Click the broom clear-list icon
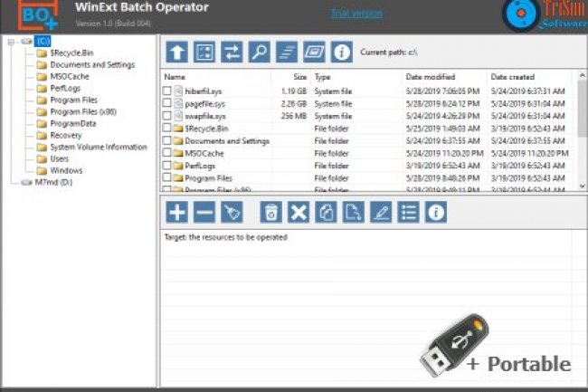The height and width of the screenshot is (392, 588). (232, 213)
